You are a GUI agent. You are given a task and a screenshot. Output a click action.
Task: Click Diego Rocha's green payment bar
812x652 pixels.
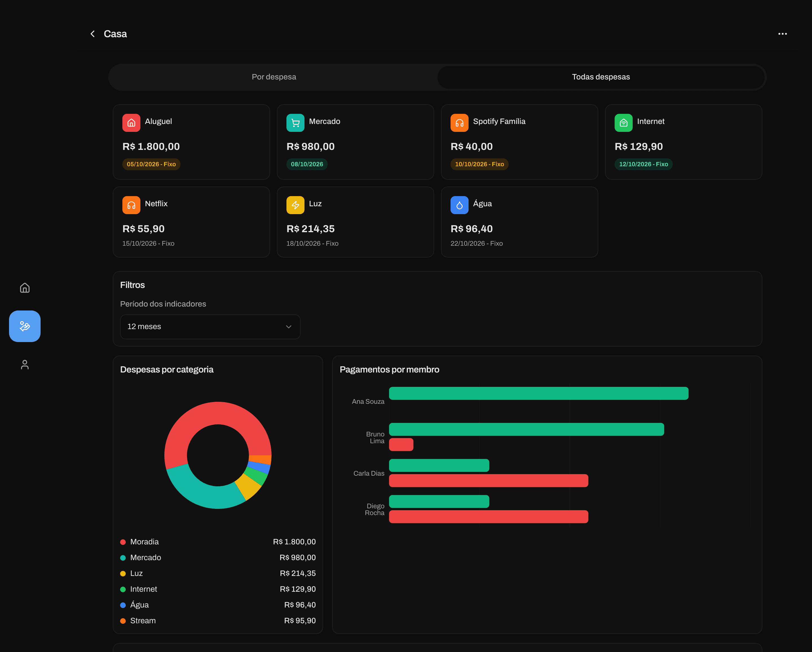coord(439,502)
